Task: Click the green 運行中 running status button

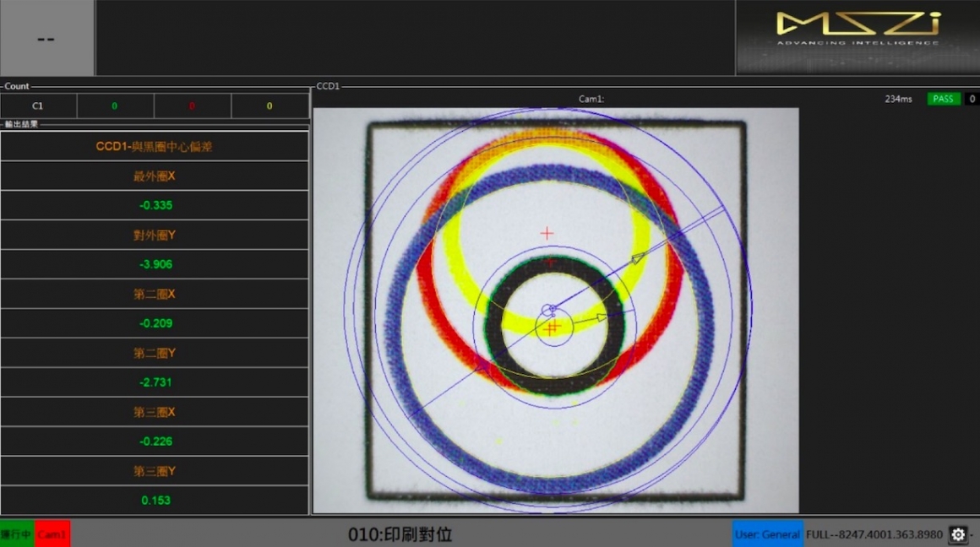Action: [17, 534]
